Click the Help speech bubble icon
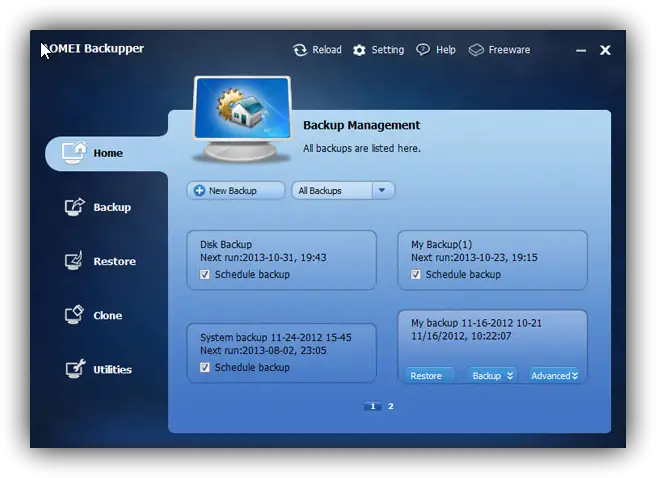This screenshot has height=478, width=656. [x=423, y=50]
